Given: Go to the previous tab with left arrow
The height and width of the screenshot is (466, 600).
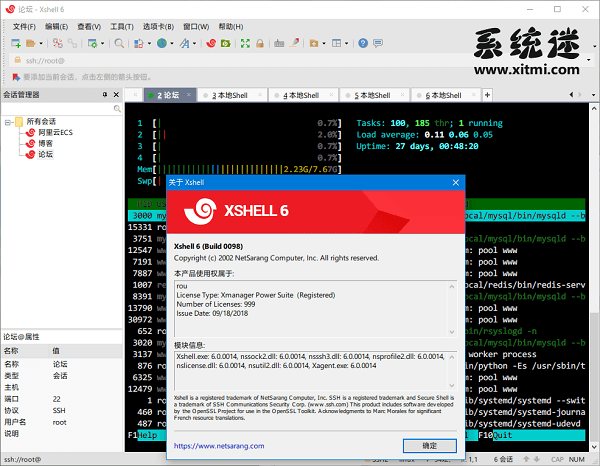Looking at the screenshot, I should pos(571,95).
